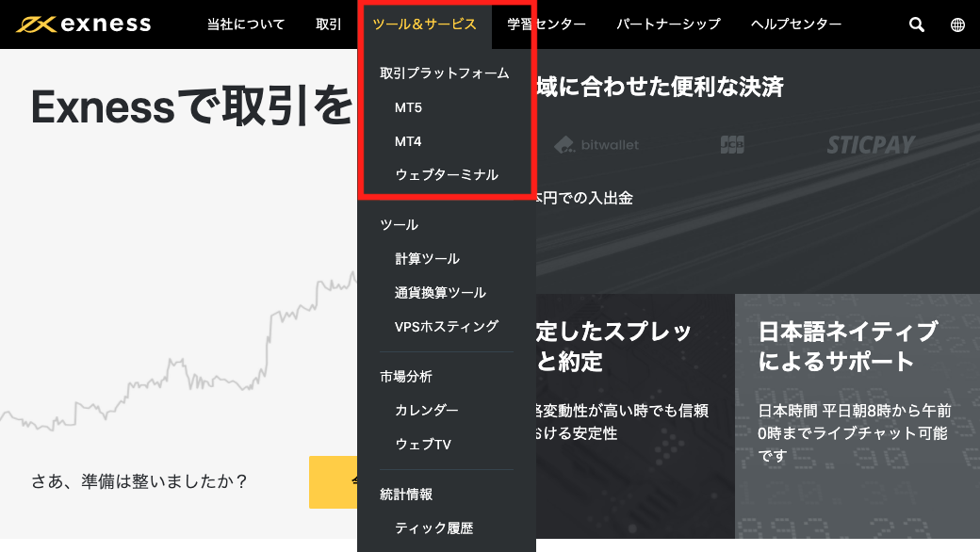Open the search icon in header
Screen dimensions: 980x552
pyautogui.click(x=916, y=24)
